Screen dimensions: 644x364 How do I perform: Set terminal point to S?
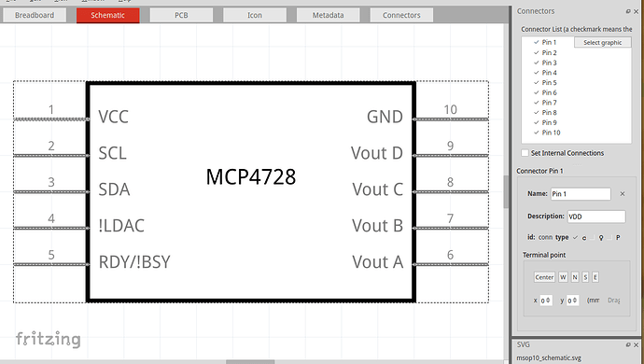click(585, 277)
